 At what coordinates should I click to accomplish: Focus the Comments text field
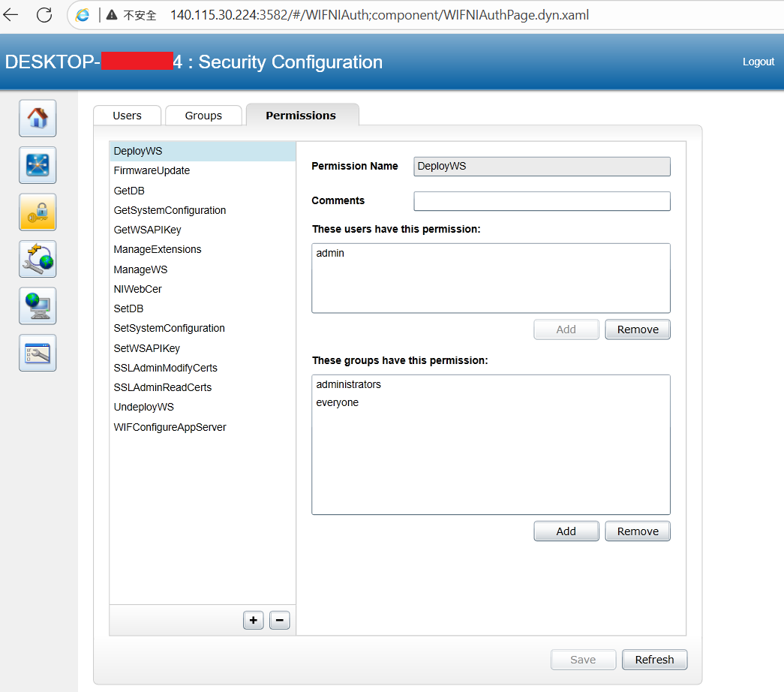tap(542, 201)
